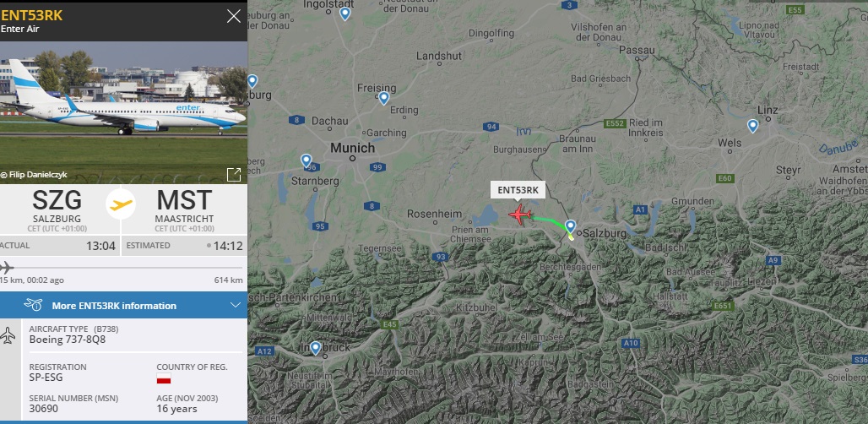868x424 pixels.
Task: Click the aircraft side-tab icon
Action: [8, 335]
